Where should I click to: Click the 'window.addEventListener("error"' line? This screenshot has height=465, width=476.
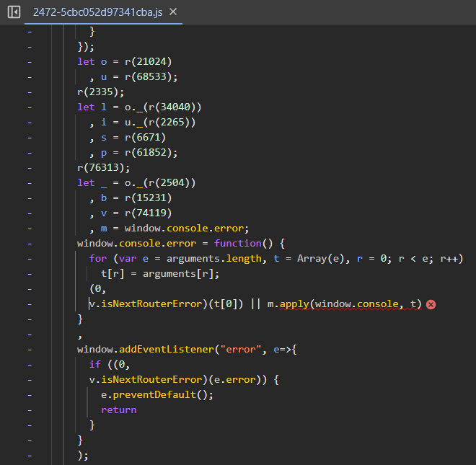187,350
